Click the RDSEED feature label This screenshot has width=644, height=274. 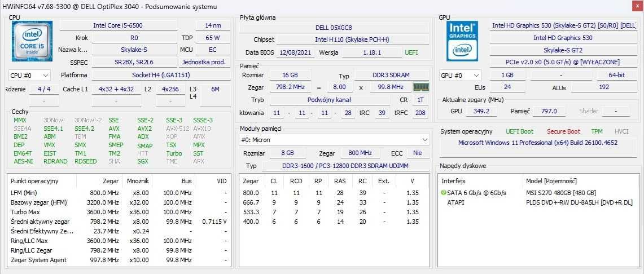click(85, 162)
